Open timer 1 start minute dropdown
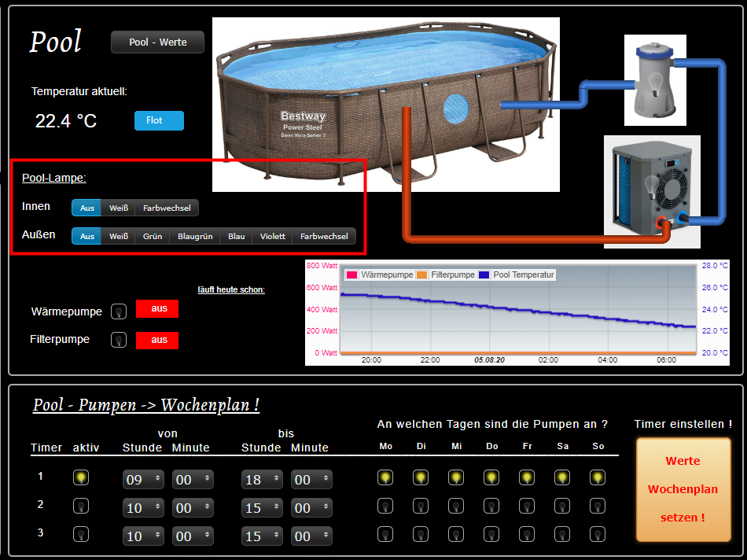 point(193,480)
